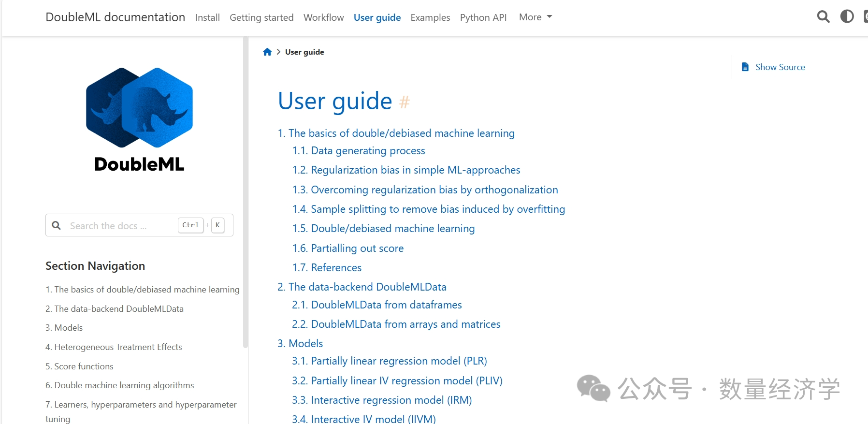Click DoubleML documentation site title
The image size is (868, 424).
tap(115, 17)
